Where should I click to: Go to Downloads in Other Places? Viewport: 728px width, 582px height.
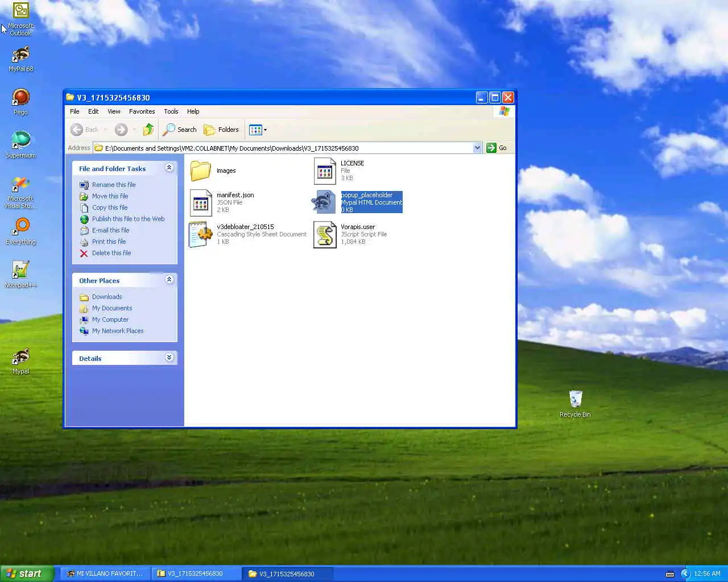pyautogui.click(x=107, y=297)
